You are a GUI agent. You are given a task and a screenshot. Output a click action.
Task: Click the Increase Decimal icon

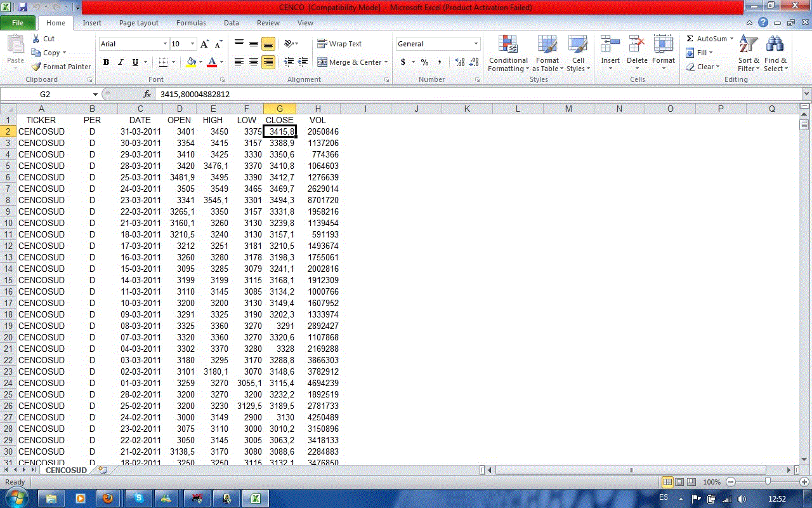[460, 62]
